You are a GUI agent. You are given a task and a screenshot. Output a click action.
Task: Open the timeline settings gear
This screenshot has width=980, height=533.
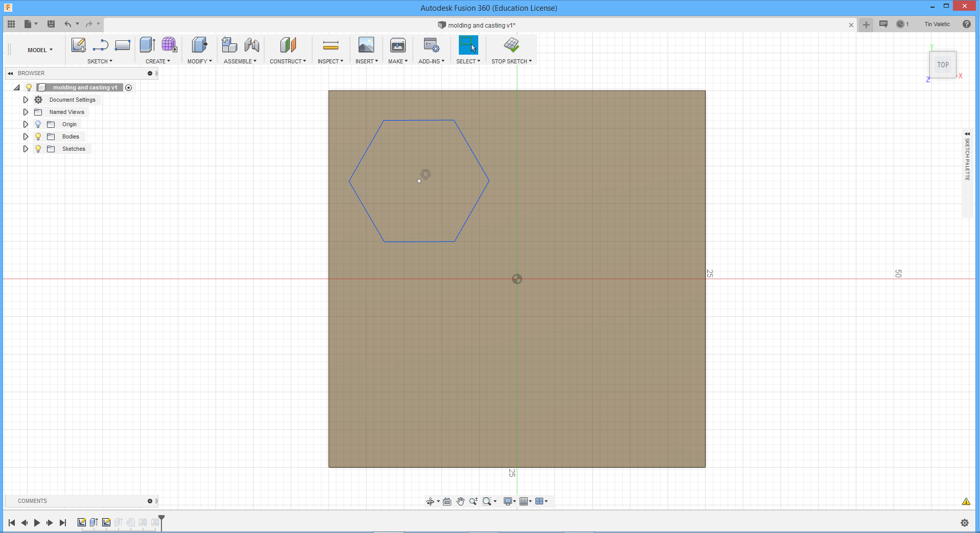click(965, 523)
